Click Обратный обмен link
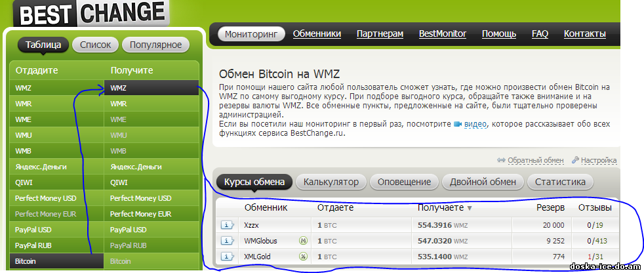Image resolution: width=644 pixels, height=273 pixels. coord(536,160)
